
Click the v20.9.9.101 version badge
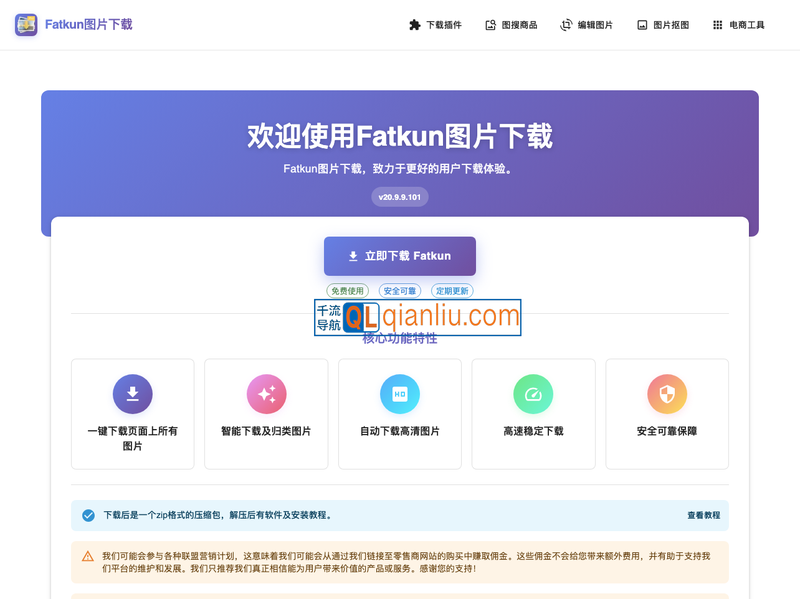tap(400, 197)
